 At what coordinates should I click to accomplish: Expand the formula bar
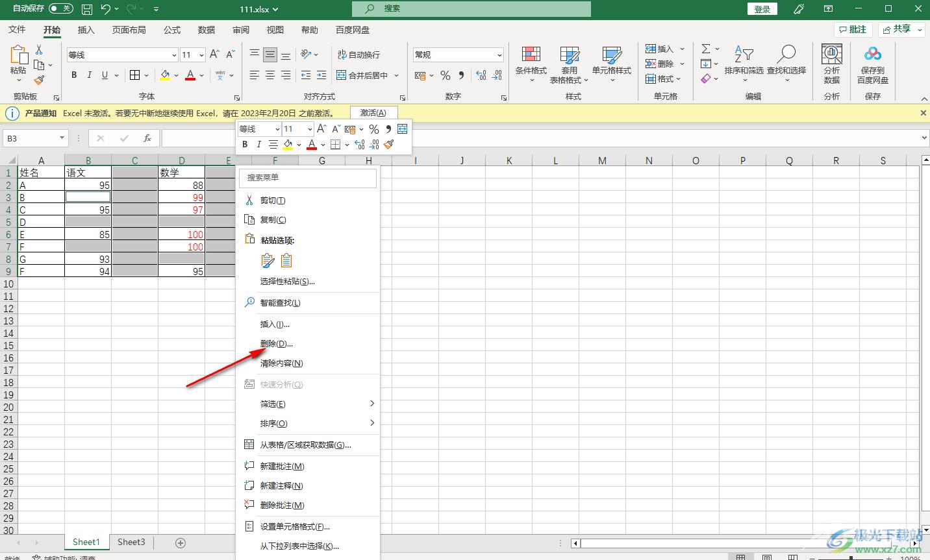(924, 138)
